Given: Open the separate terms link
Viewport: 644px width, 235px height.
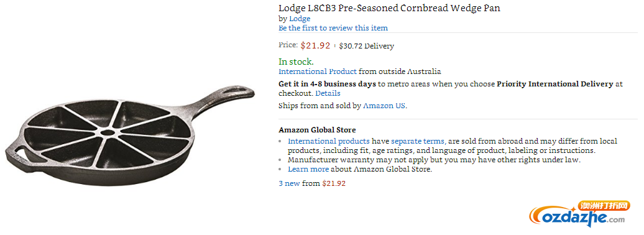Looking at the screenshot, I should [418, 141].
